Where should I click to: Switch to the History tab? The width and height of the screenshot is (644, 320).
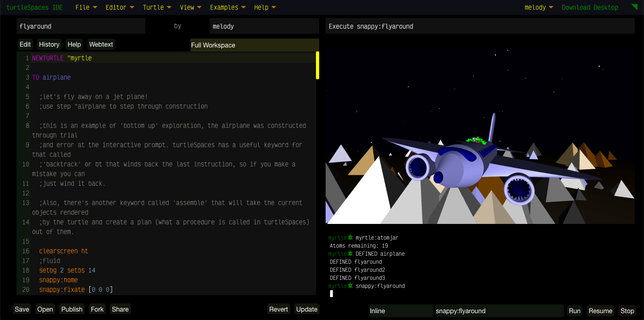(x=49, y=44)
